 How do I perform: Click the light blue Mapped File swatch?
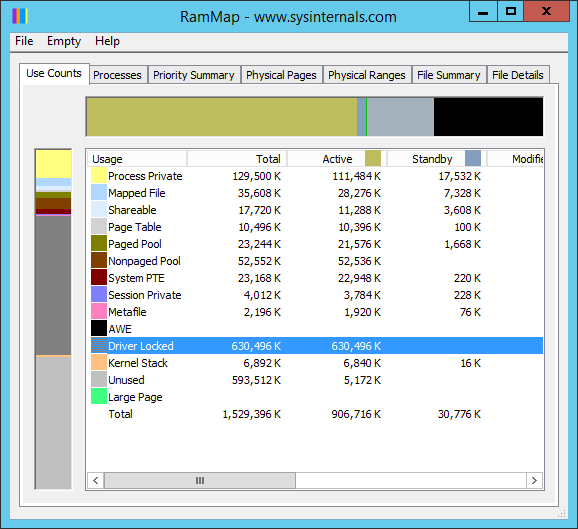point(99,193)
